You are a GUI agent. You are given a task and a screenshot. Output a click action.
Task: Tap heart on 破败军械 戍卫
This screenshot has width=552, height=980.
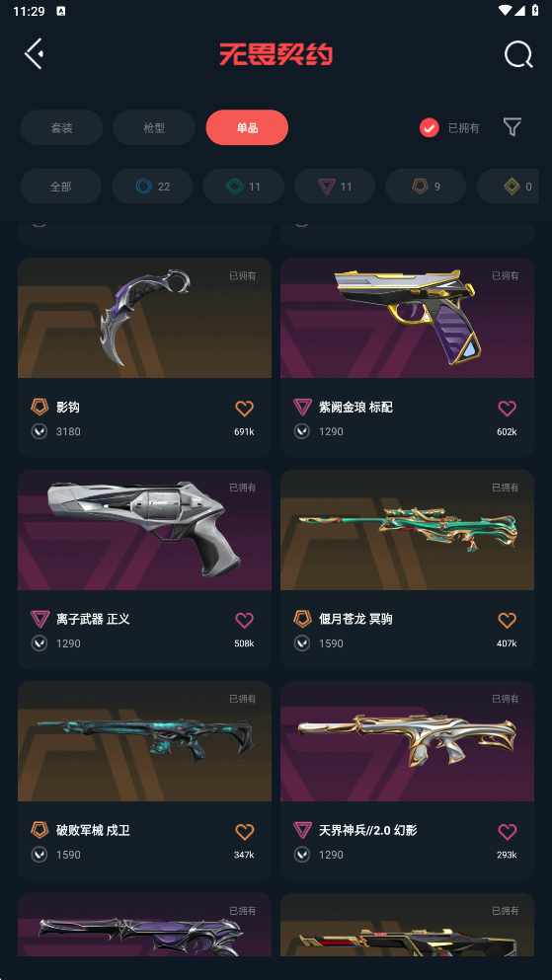pyautogui.click(x=245, y=832)
